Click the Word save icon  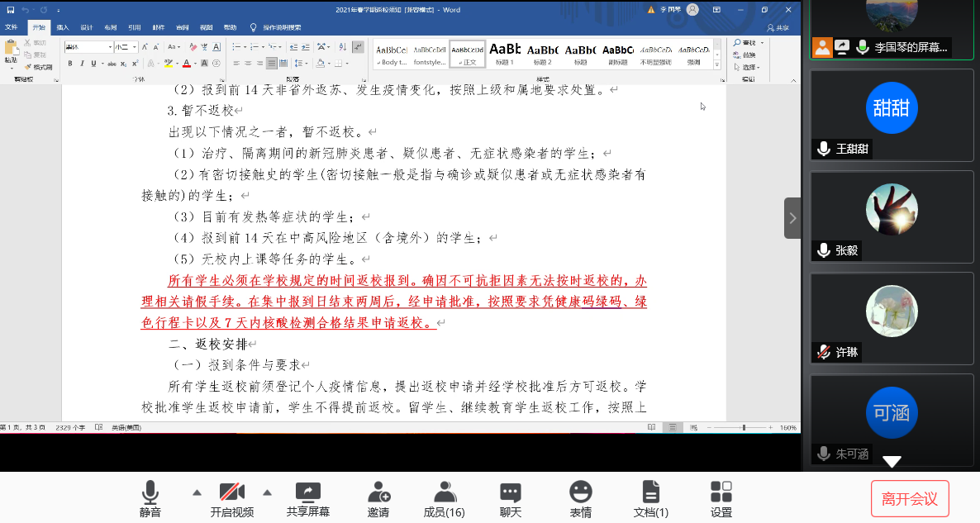click(9, 9)
